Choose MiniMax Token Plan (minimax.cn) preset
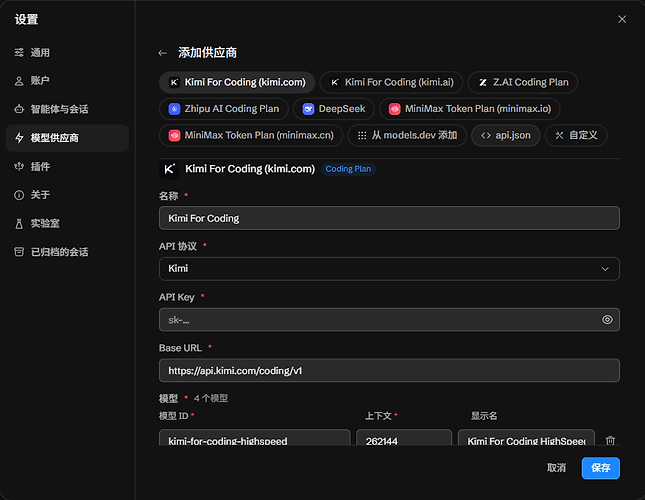The height and width of the screenshot is (500, 645). [x=251, y=135]
